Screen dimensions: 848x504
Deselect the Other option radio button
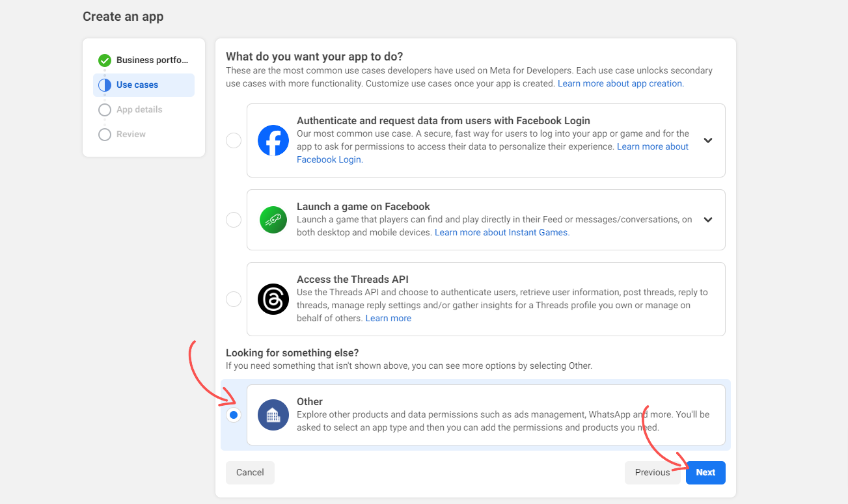coord(234,414)
